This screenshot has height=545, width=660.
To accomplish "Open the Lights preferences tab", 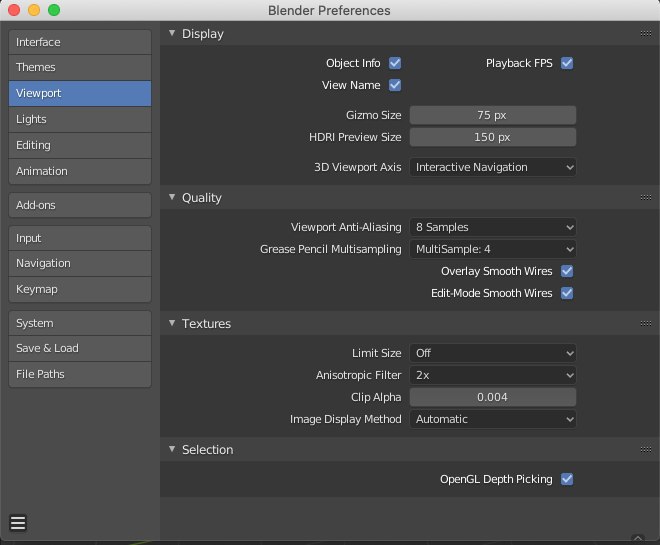I will pyautogui.click(x=80, y=120).
